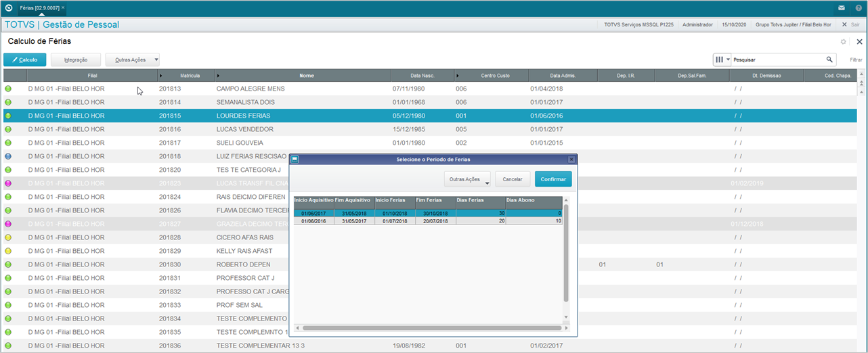Click yellow status circle of KELLY RAIS AFAST
868x353 pixels.
click(x=8, y=251)
